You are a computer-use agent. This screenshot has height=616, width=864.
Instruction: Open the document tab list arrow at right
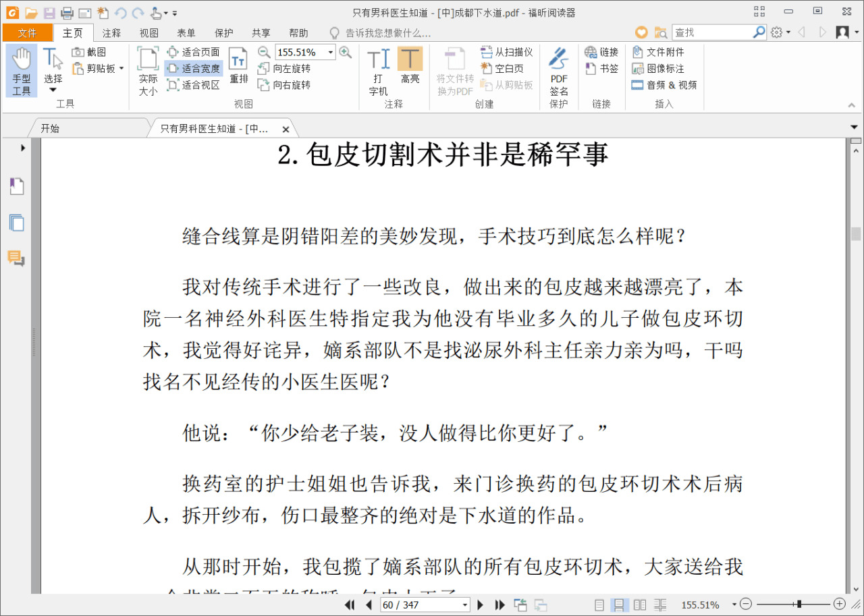click(x=855, y=127)
